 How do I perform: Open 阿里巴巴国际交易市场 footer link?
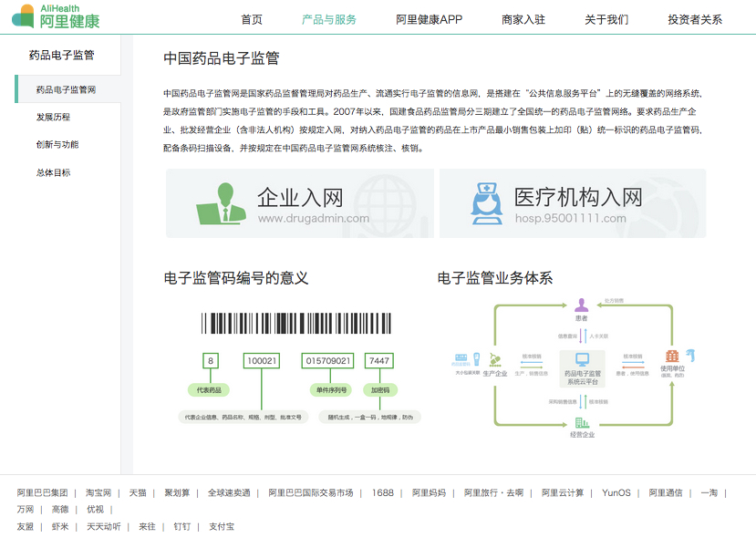point(310,493)
